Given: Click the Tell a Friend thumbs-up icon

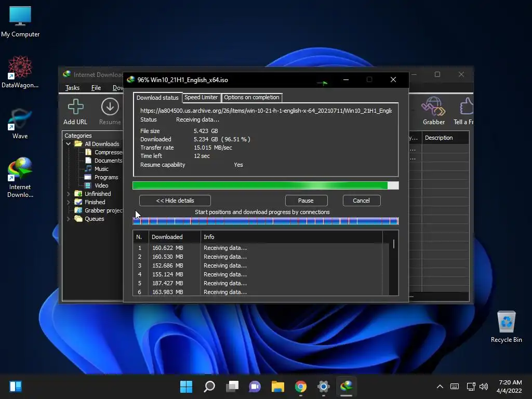Looking at the screenshot, I should pyautogui.click(x=467, y=107).
